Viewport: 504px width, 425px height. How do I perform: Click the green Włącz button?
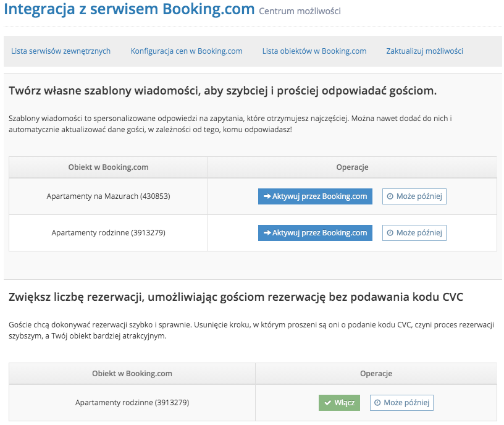tap(340, 403)
